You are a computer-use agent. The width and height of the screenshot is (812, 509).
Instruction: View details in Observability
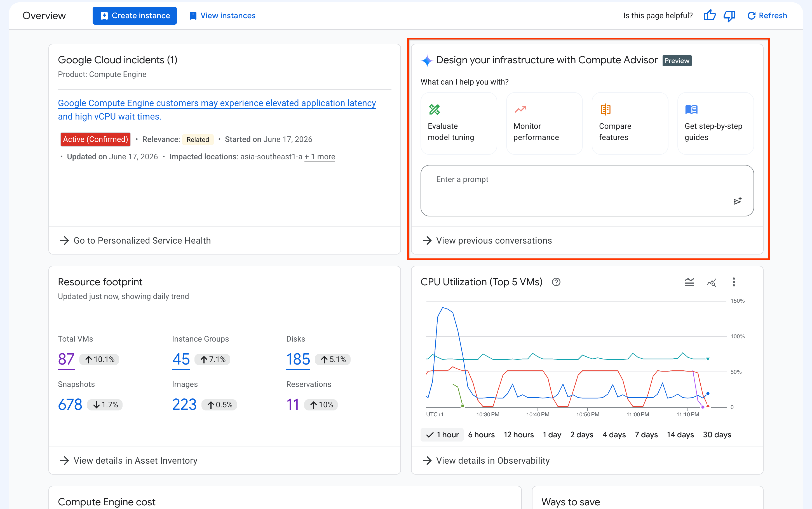tap(486, 461)
